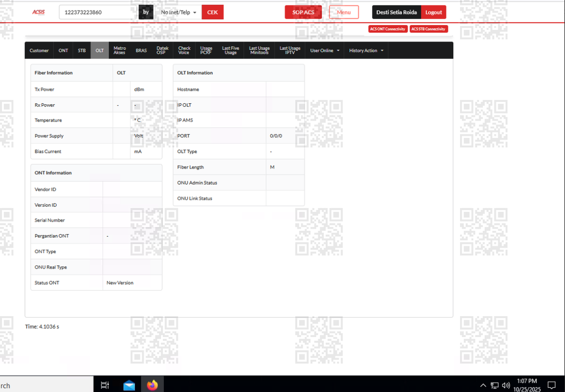Expand the History Action menu
The height and width of the screenshot is (392, 565).
(x=366, y=50)
